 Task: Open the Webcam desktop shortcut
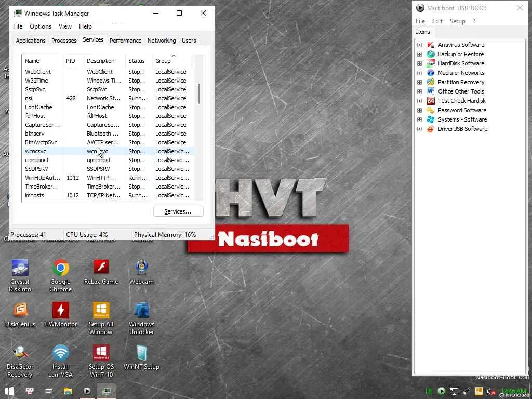141,272
